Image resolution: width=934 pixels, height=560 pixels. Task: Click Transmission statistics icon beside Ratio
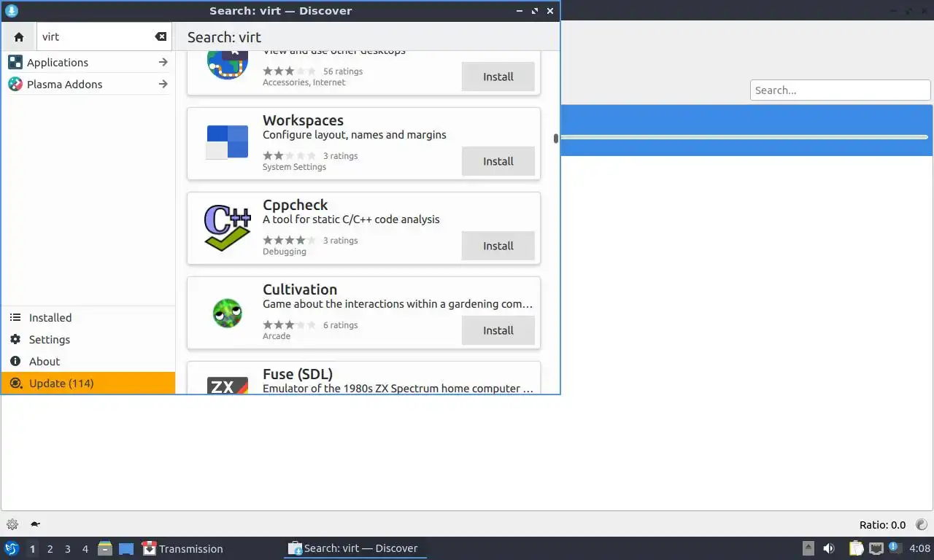pos(922,524)
